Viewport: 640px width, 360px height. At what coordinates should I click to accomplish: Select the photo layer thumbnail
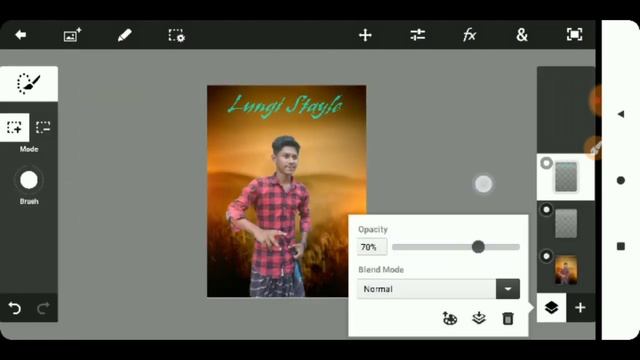click(x=566, y=270)
